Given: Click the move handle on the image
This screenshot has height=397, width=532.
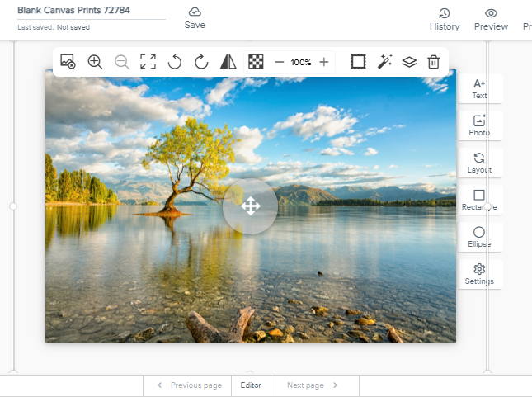Looking at the screenshot, I should [x=251, y=206].
